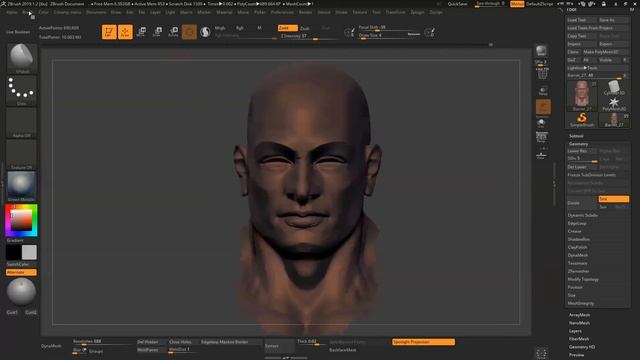
Task: Pick a color in the color picker
Action: coord(21,220)
